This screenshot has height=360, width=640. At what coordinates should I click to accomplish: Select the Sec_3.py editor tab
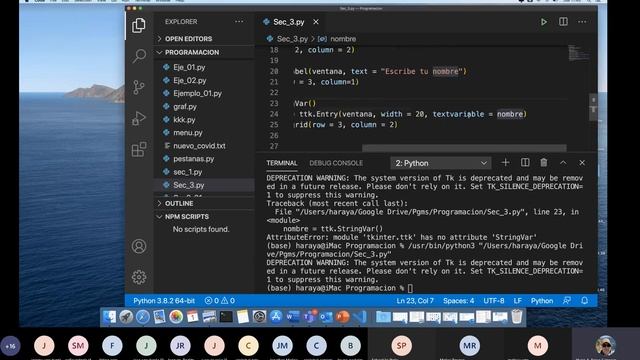[289, 22]
